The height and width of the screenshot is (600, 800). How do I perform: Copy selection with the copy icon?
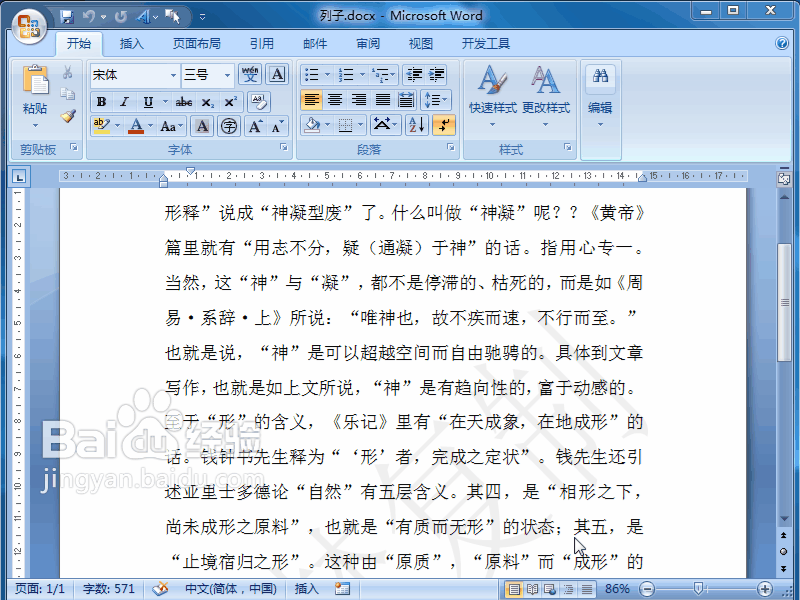click(x=67, y=94)
